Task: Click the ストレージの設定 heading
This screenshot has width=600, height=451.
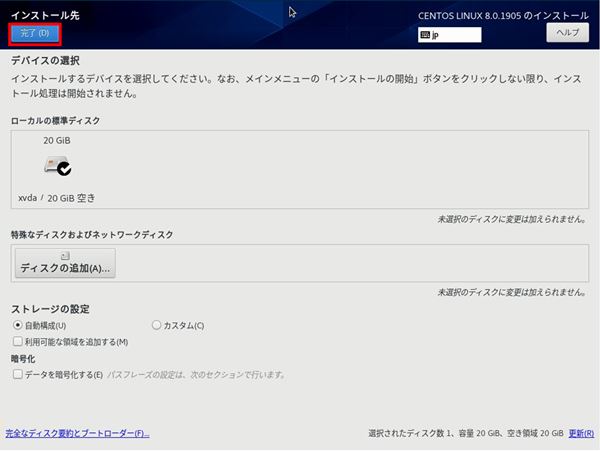Action: tap(50, 309)
